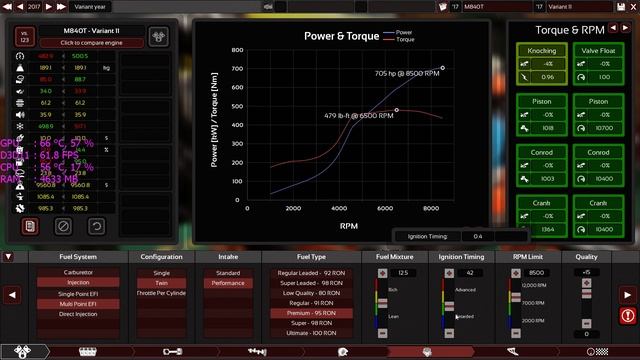Click the loudness speaker icon in the stats list
Screen dimensions: 640x360
point(20,115)
